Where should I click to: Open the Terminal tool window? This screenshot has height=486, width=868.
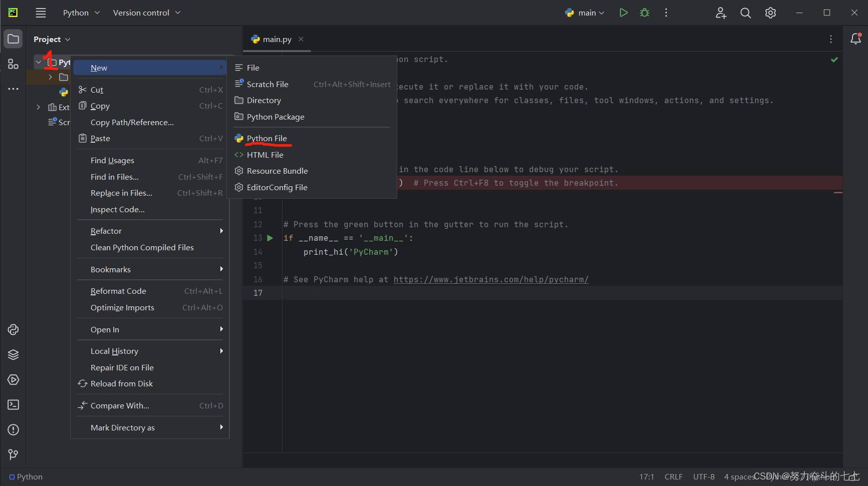14,404
